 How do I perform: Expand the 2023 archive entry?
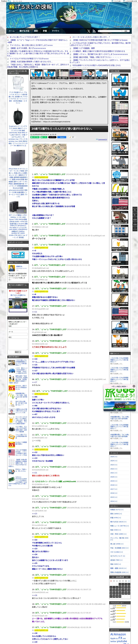tap(113, 465)
